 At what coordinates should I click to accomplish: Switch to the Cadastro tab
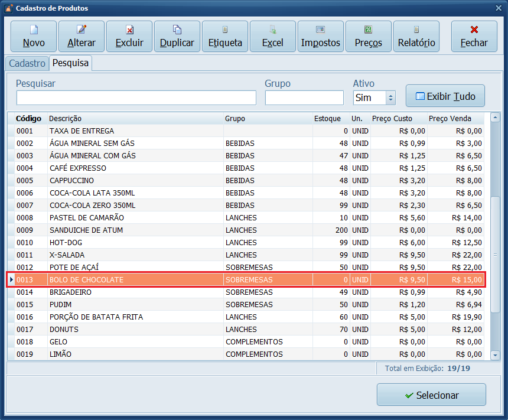tap(27, 63)
